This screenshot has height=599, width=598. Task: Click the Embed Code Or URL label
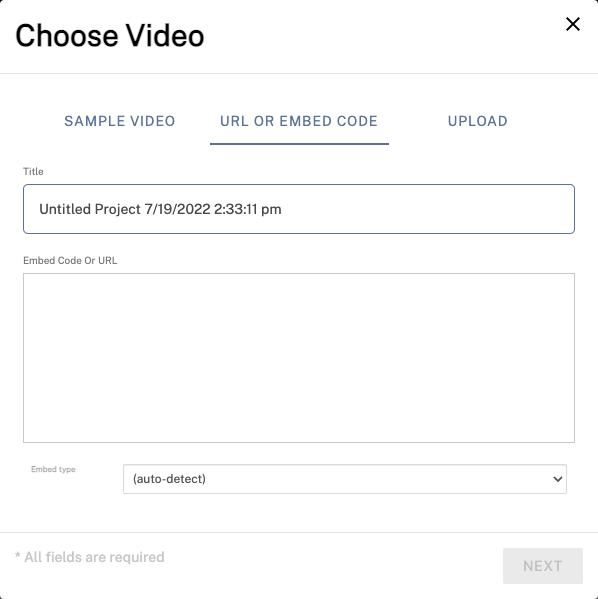tap(70, 261)
